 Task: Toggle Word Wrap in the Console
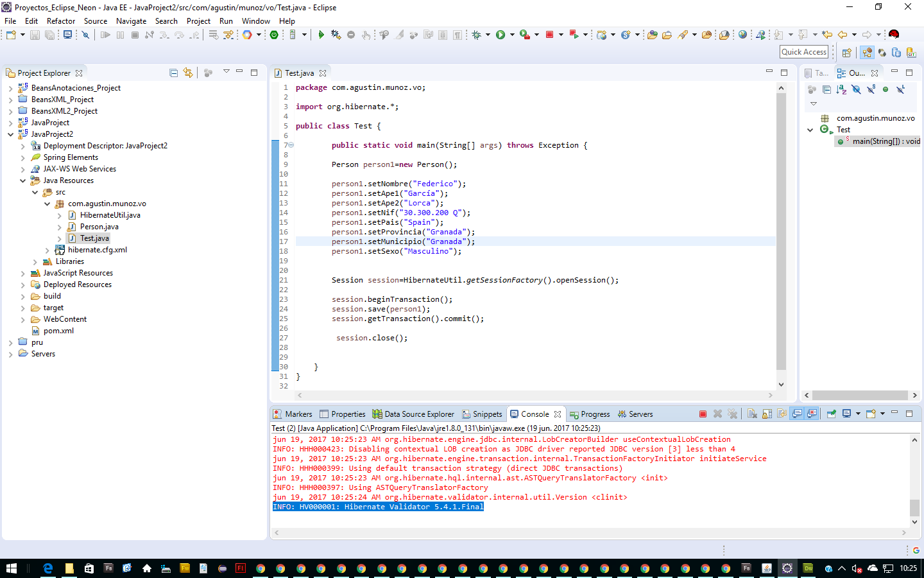[782, 414]
